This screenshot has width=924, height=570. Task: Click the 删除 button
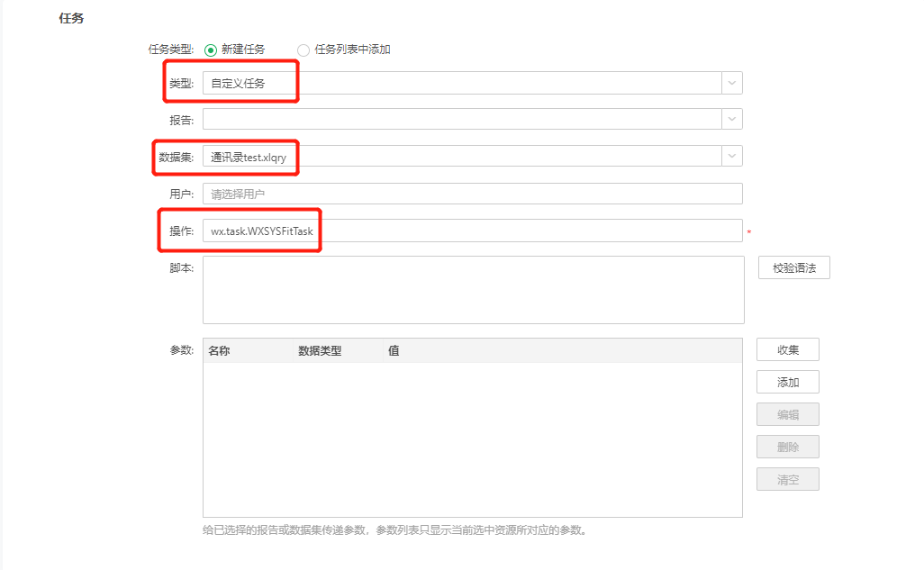pyautogui.click(x=787, y=446)
